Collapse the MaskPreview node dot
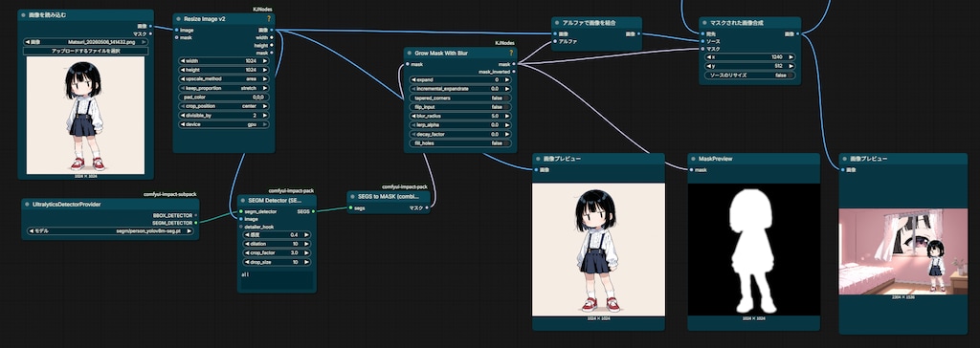 694,159
